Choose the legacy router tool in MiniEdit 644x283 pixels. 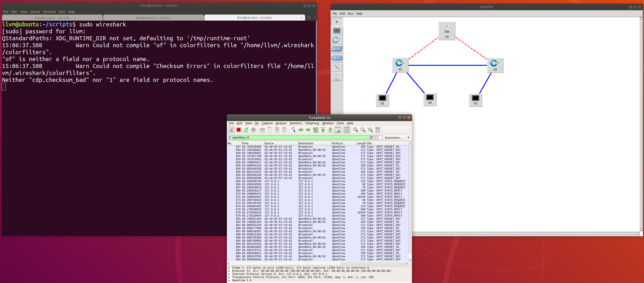coord(337,58)
